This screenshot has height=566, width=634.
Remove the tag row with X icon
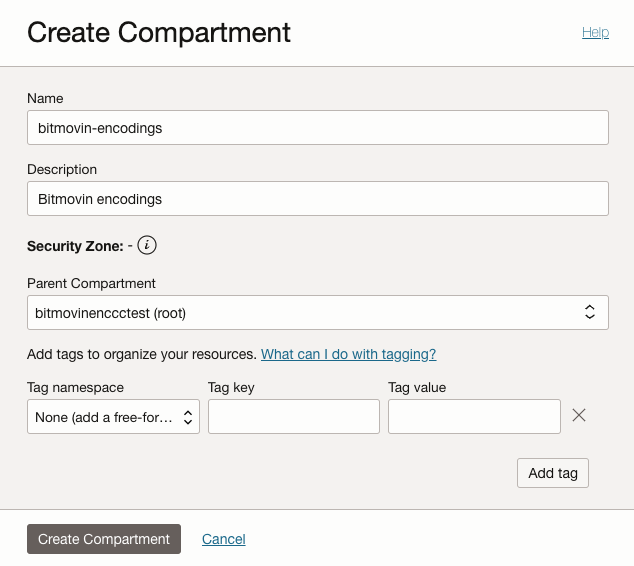click(x=578, y=415)
